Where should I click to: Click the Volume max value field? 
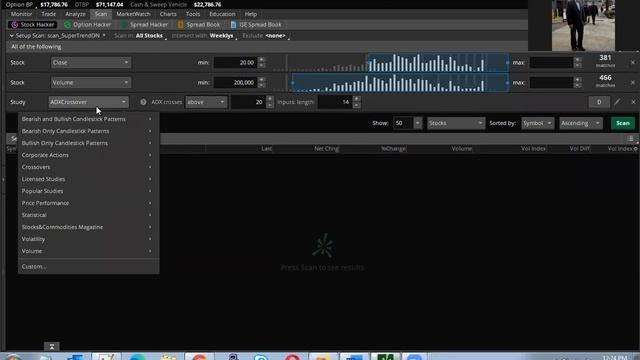click(x=551, y=82)
